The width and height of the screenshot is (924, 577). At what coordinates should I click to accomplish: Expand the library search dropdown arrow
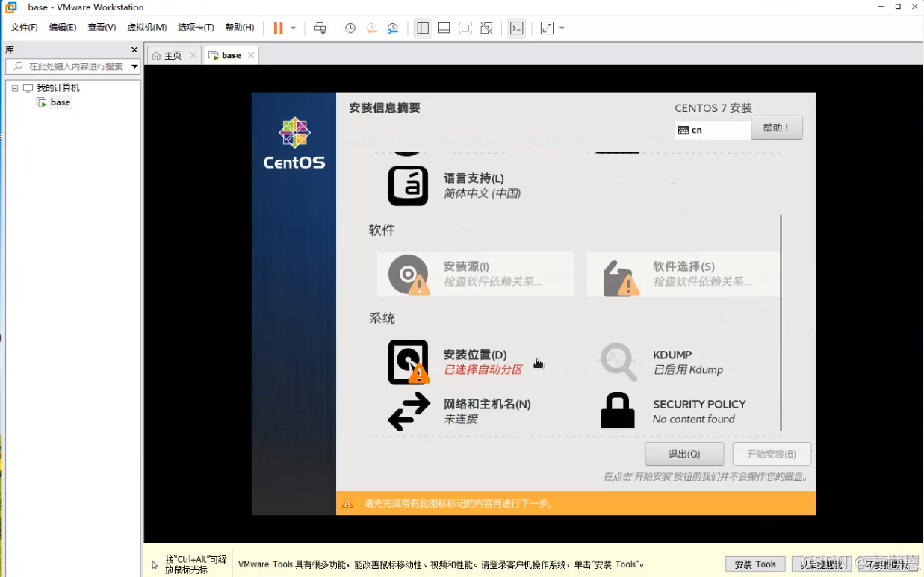[135, 66]
